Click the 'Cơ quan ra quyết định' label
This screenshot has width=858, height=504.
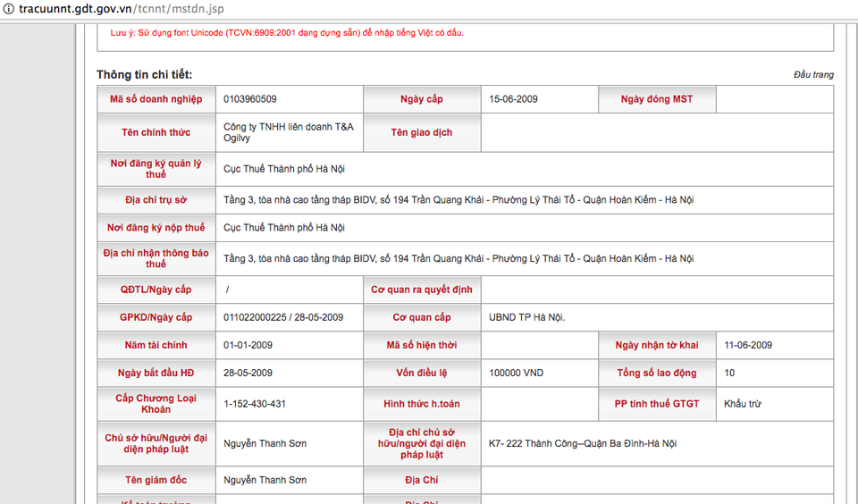(x=421, y=290)
